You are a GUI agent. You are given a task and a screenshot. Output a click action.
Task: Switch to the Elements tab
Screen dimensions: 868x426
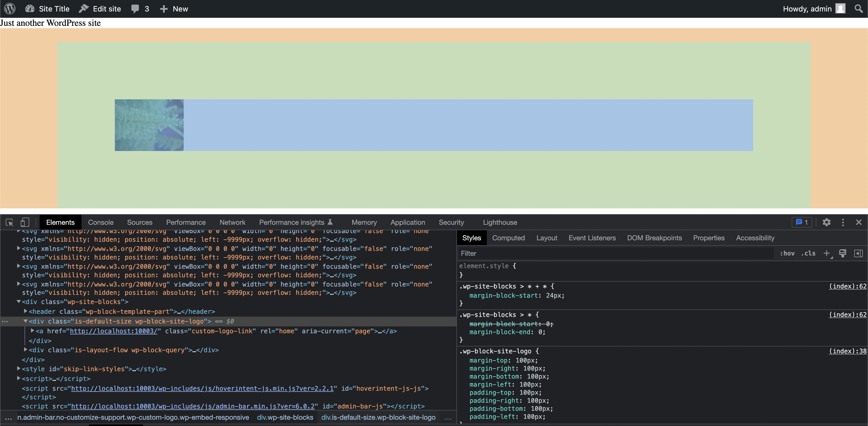point(60,222)
